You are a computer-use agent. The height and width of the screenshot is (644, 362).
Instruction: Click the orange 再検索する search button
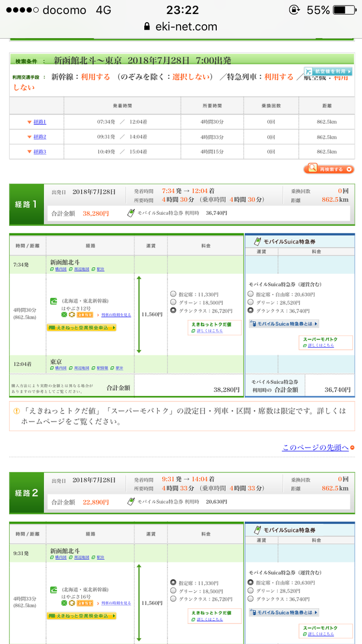(x=329, y=169)
